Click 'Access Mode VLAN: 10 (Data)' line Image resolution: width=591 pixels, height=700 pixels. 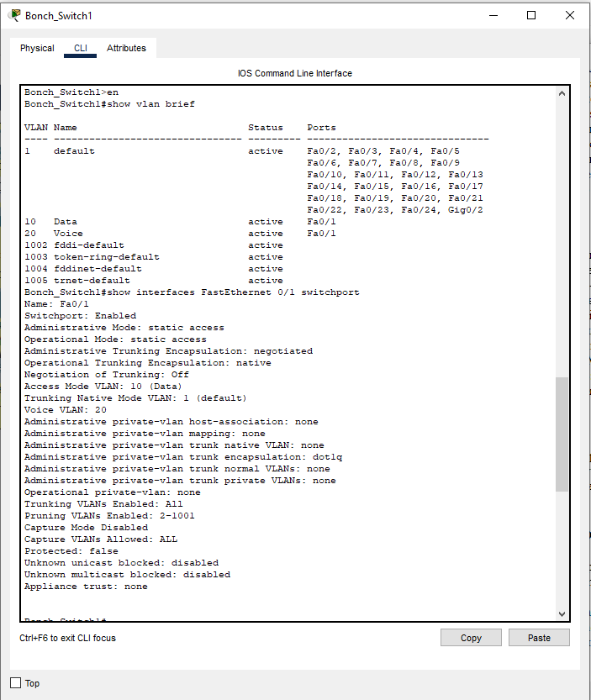(103, 387)
